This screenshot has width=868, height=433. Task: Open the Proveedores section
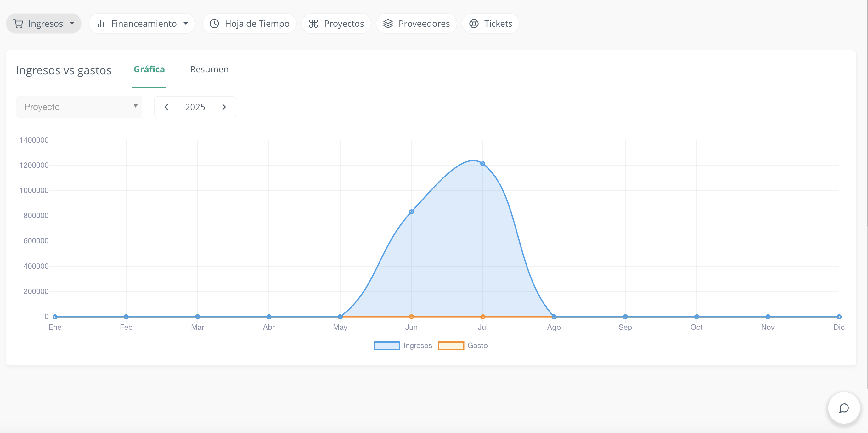point(424,24)
